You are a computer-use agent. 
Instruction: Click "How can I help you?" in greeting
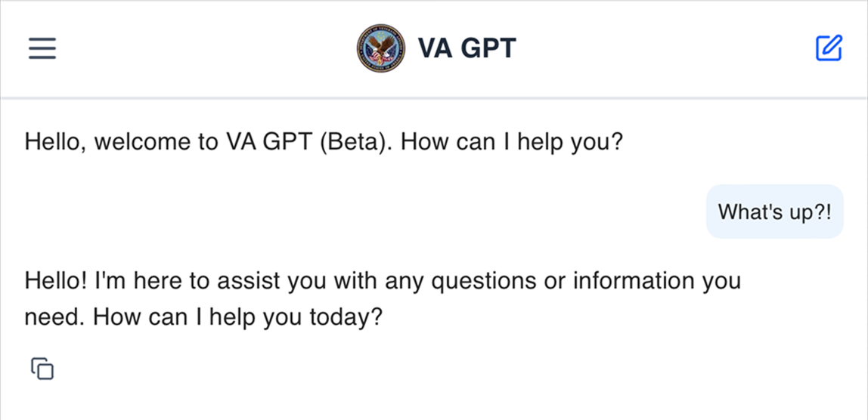tap(512, 143)
